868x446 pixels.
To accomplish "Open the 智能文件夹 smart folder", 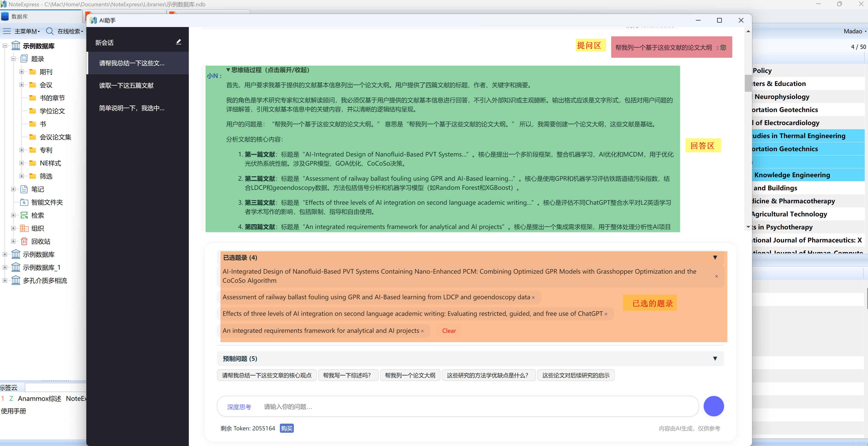I will click(47, 202).
